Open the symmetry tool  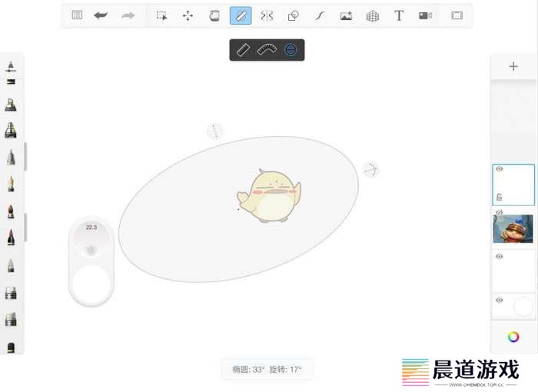pos(267,15)
